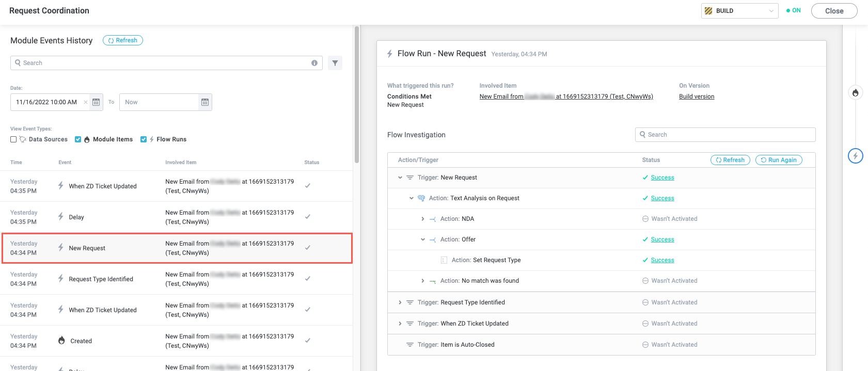The image size is (868, 371).
Task: Uncheck the Module Items checkbox
Action: 78,139
